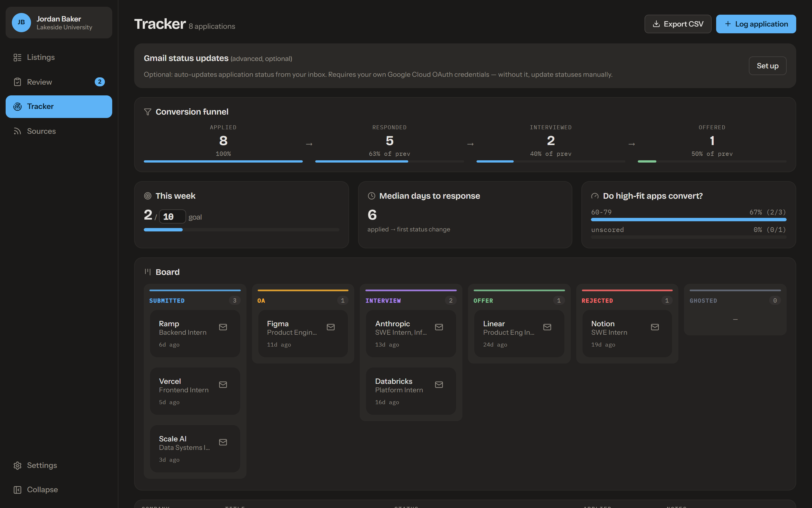812x508 pixels.
Task: Click the Settings gear icon
Action: coord(17,465)
